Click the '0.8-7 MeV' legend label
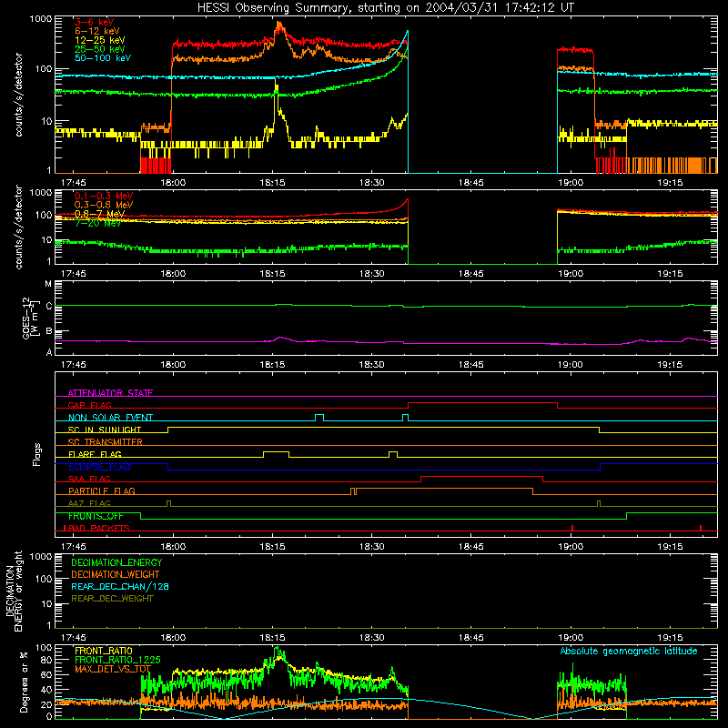Screen dimensions: 728x728 pos(100,214)
